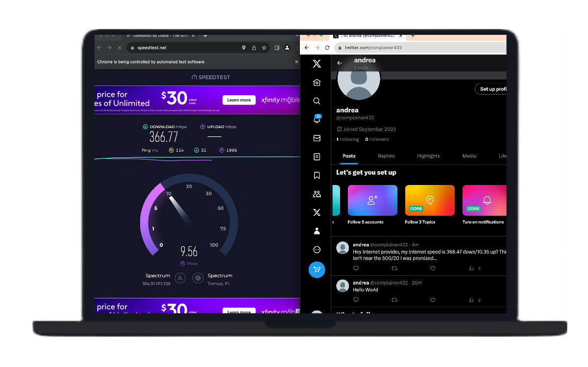Click the location icon in speedtest address bar

pos(244,48)
